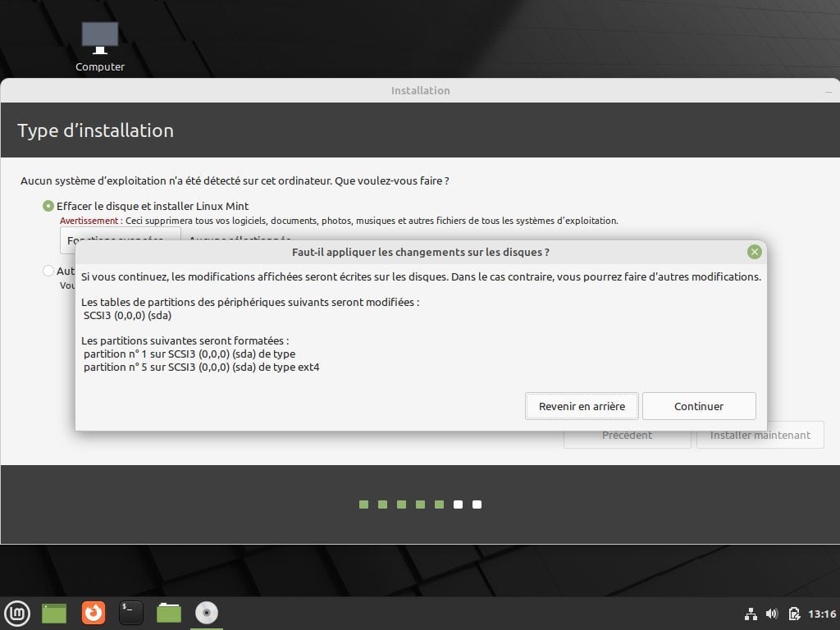Click the Avertissement warning text
This screenshot has width=840, height=630.
[x=89, y=221]
